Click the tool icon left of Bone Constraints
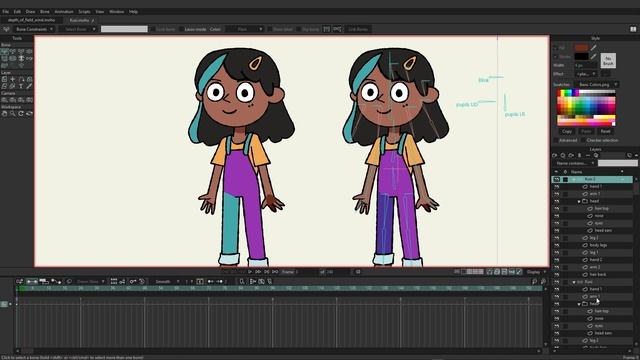 (x=6, y=29)
